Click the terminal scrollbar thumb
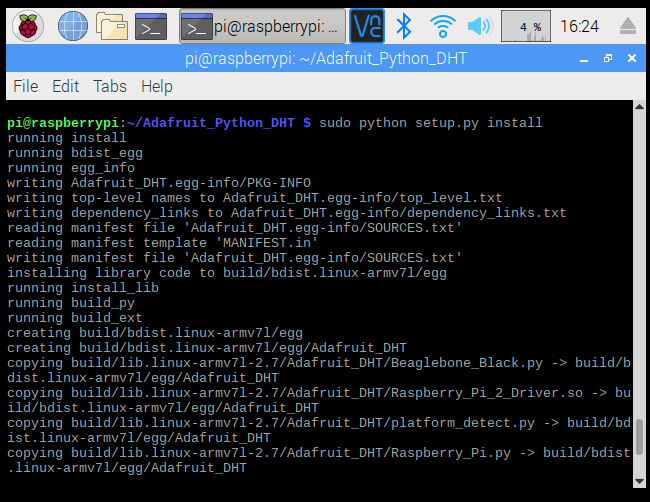The image size is (650, 502). pyautogui.click(x=639, y=437)
